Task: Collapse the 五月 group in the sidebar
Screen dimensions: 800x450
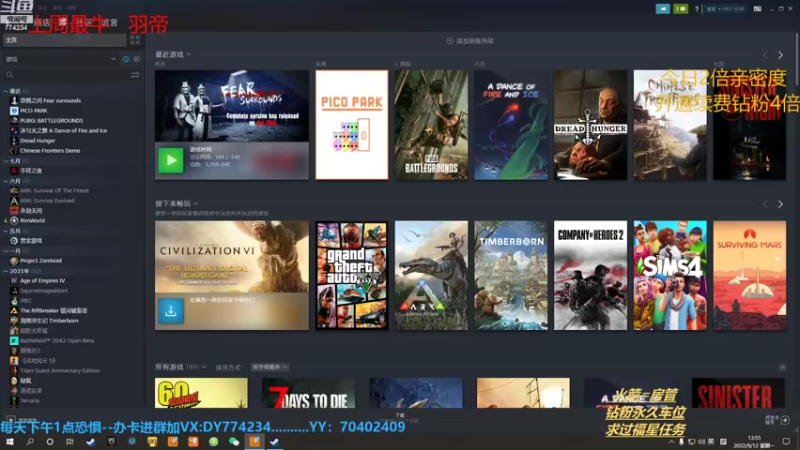Action: [x=6, y=231]
